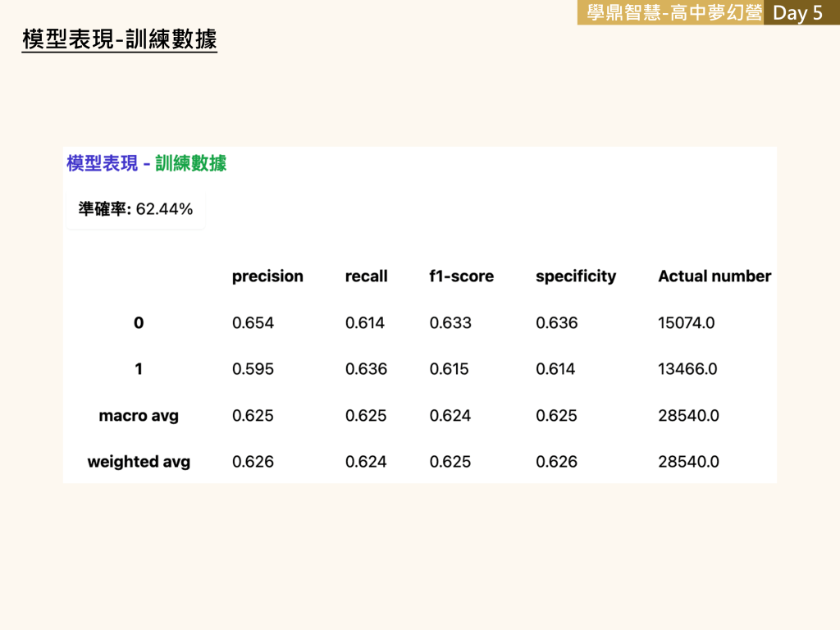Screen dimensions: 840x630
Task: Click the slide title 模型表現-訓練數據
Action: (x=120, y=39)
